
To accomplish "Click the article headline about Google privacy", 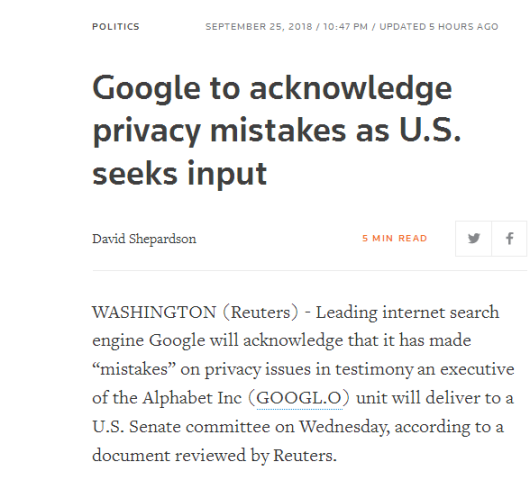I will pyautogui.click(x=276, y=130).
